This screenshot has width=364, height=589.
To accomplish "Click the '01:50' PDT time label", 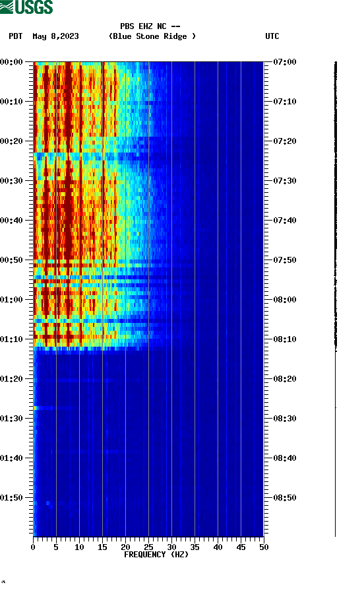I will [12, 498].
